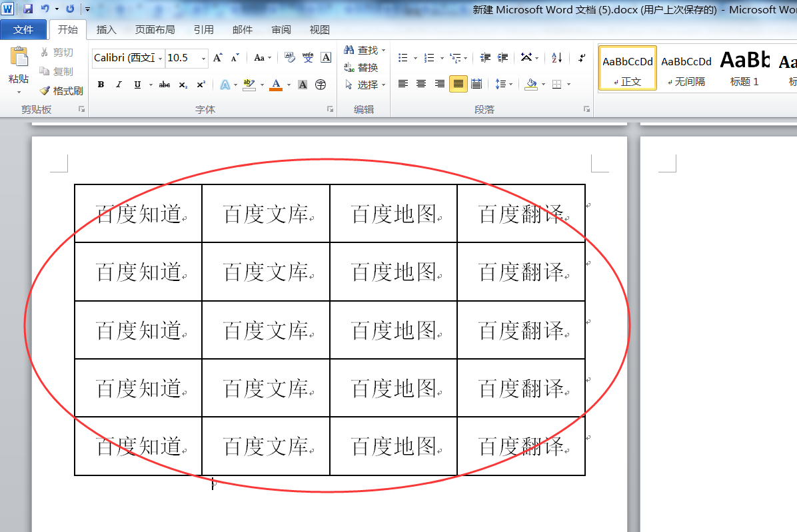This screenshot has width=797, height=532.
Task: Apply shading paint bucket color
Action: point(531,84)
